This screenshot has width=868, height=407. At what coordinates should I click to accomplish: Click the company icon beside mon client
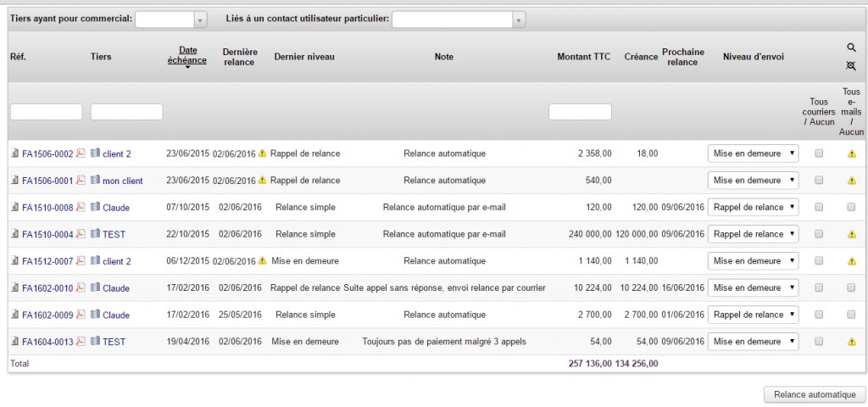(x=95, y=181)
